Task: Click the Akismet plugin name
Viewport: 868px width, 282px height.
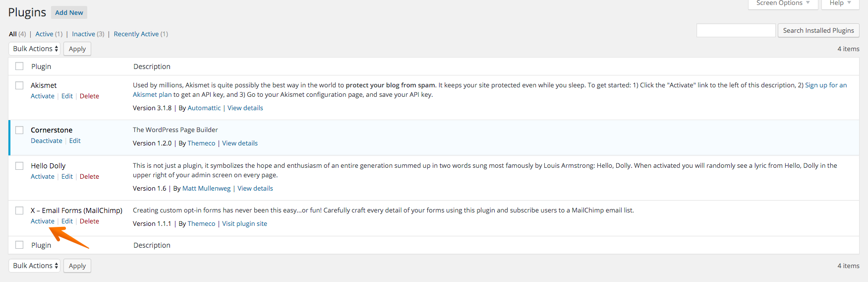Action: click(x=44, y=85)
